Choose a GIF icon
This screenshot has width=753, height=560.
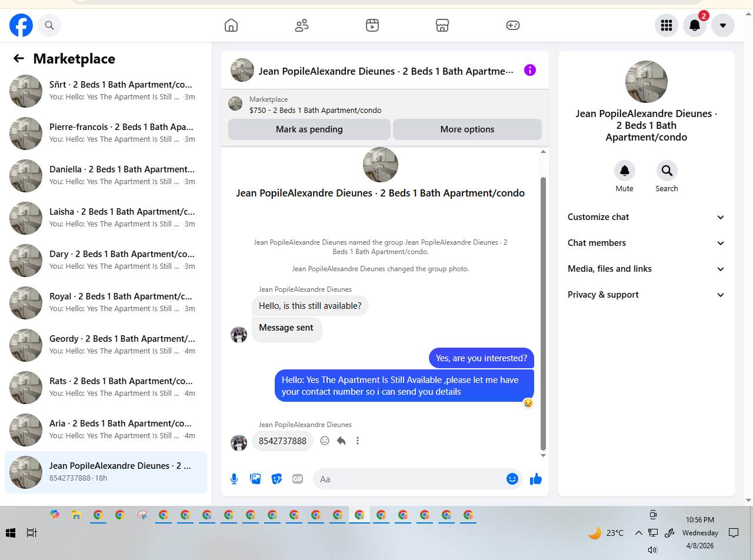pos(298,479)
